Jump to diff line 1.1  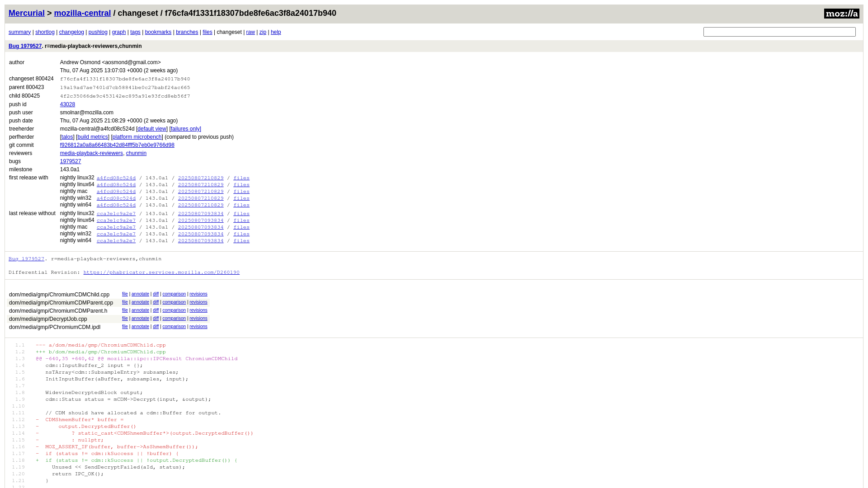pyautogui.click(x=20, y=345)
